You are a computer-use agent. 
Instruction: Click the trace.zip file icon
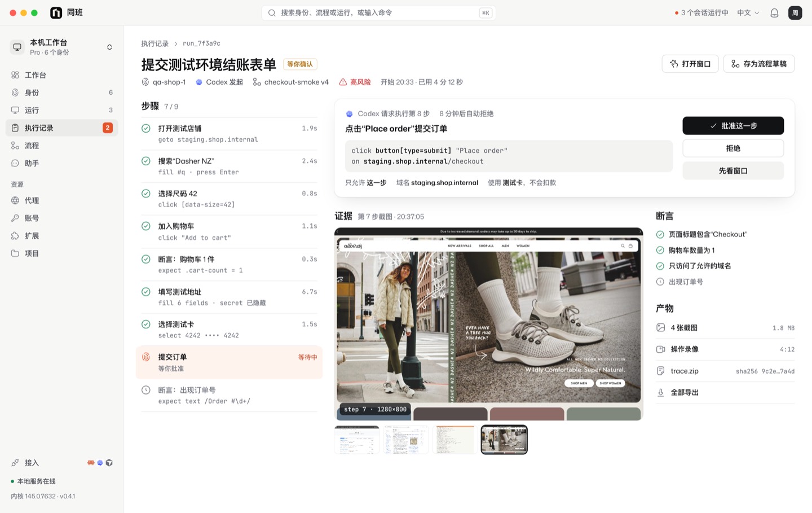pos(660,371)
